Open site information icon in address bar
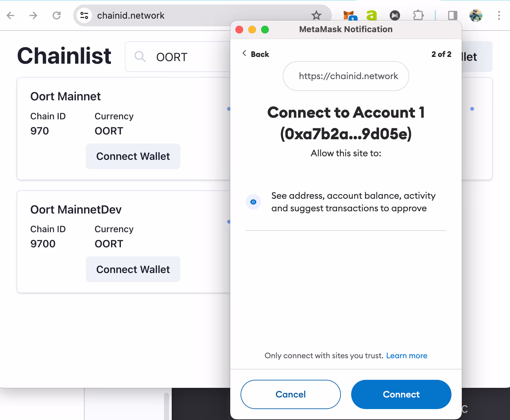The height and width of the screenshot is (420, 510). (84, 15)
